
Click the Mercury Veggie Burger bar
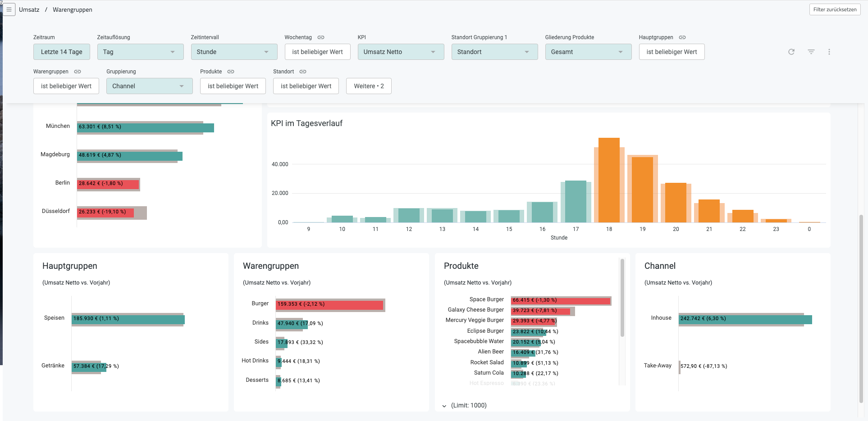pyautogui.click(x=534, y=322)
